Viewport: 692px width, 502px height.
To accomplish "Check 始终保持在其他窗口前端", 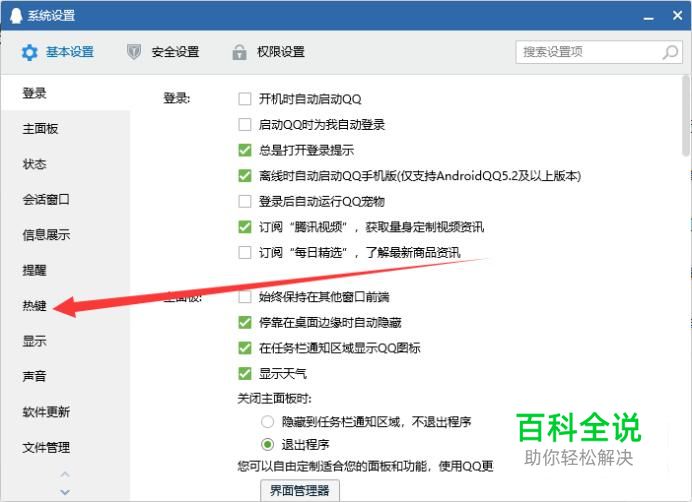I will (x=245, y=297).
